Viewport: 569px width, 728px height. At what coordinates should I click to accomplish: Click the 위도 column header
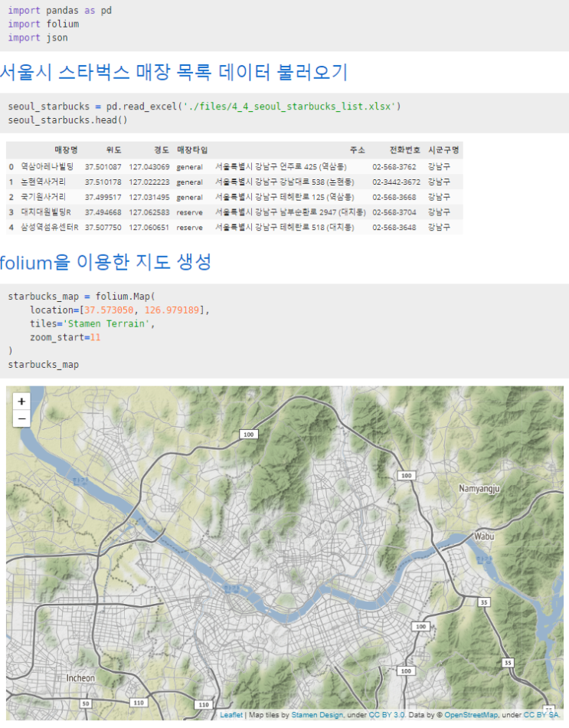pyautogui.click(x=113, y=150)
